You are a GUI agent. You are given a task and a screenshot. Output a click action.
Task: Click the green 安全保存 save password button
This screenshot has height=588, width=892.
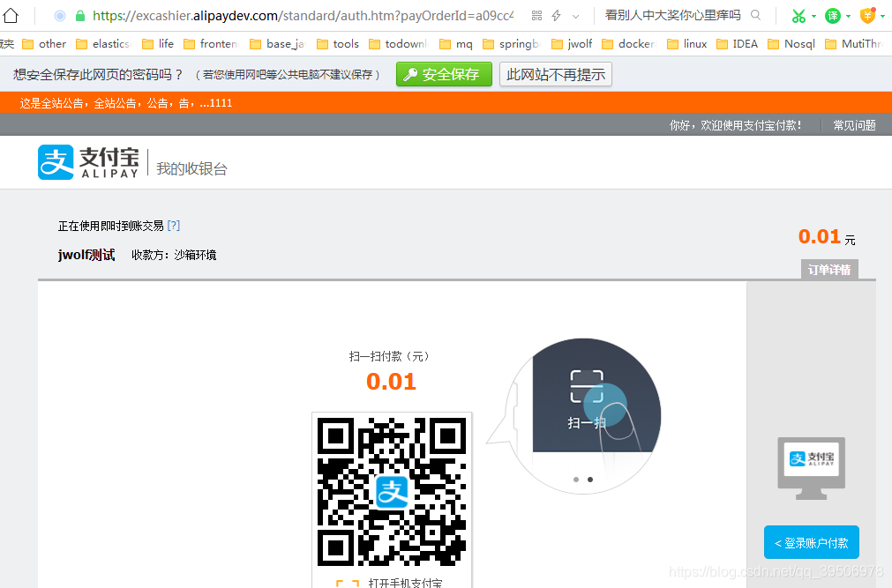pos(444,75)
